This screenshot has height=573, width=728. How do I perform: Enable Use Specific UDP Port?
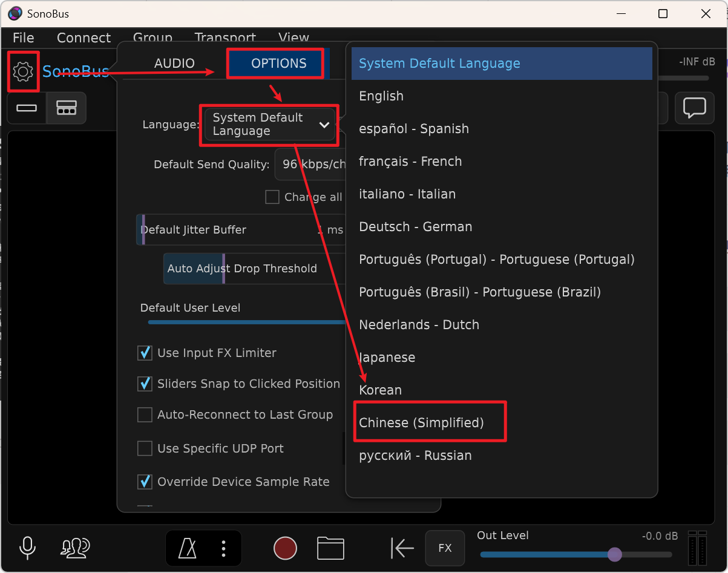pos(145,448)
